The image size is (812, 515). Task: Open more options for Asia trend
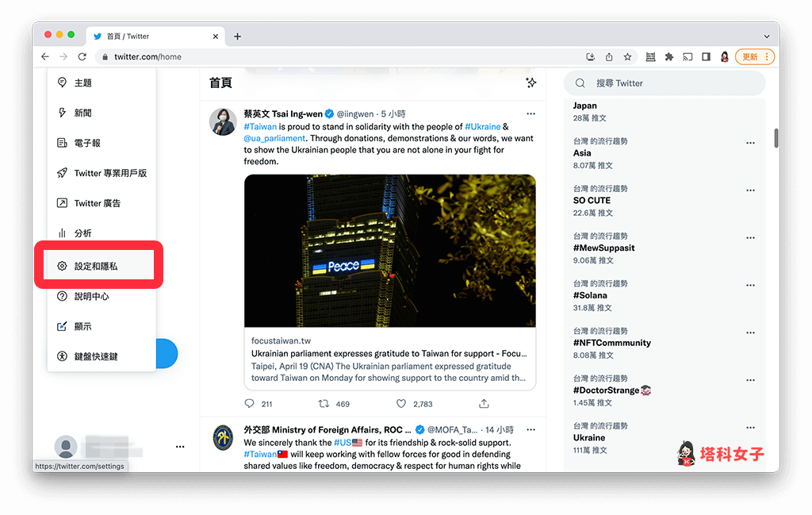(750, 143)
